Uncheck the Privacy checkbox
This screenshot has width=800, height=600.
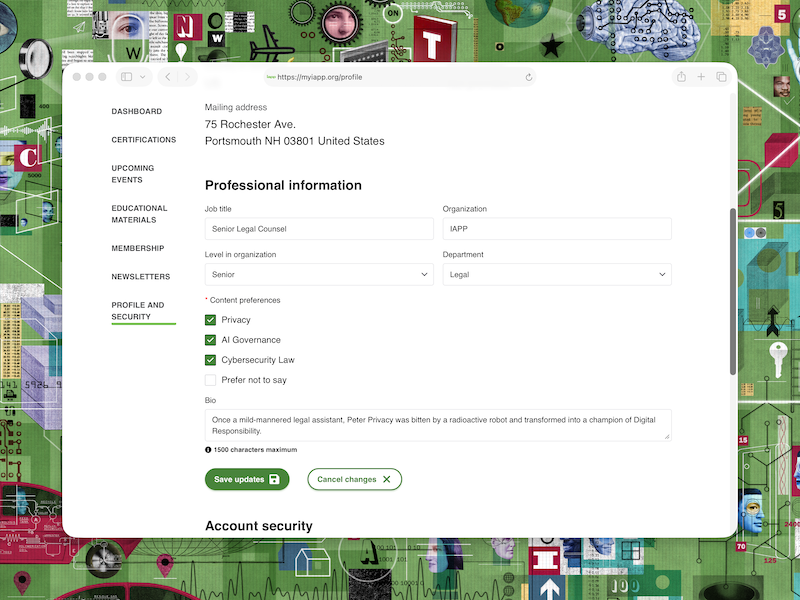[210, 320]
